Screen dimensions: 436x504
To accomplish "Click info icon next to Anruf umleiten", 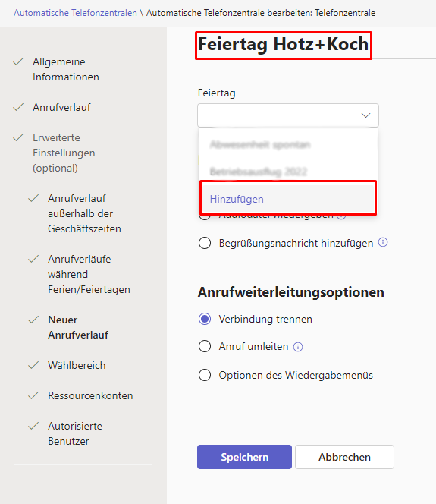I will click(x=298, y=347).
